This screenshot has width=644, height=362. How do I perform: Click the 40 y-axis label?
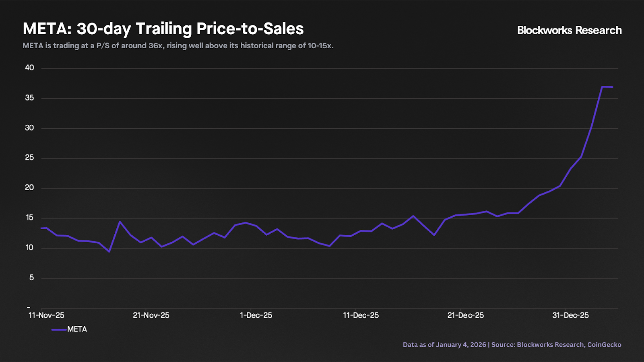tap(29, 68)
